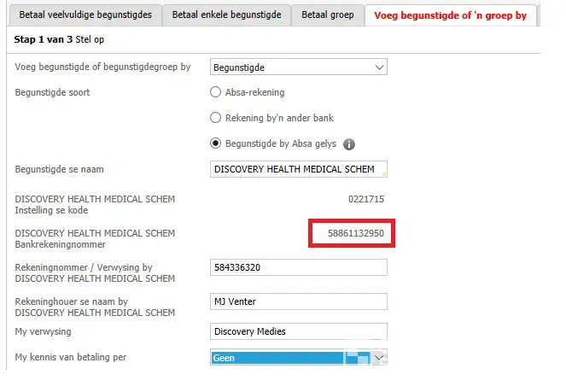Open the Betaal veelvuldige begunstigdes tab
Viewport: 566px width, 392px height.
(x=85, y=15)
